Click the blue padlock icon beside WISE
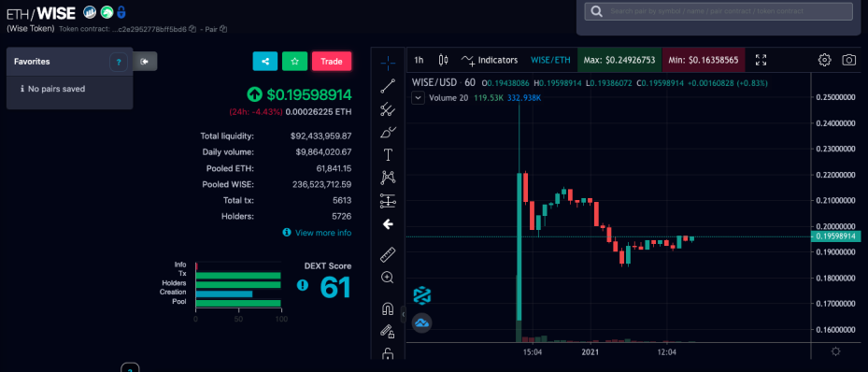This screenshot has height=372, width=868. click(121, 11)
